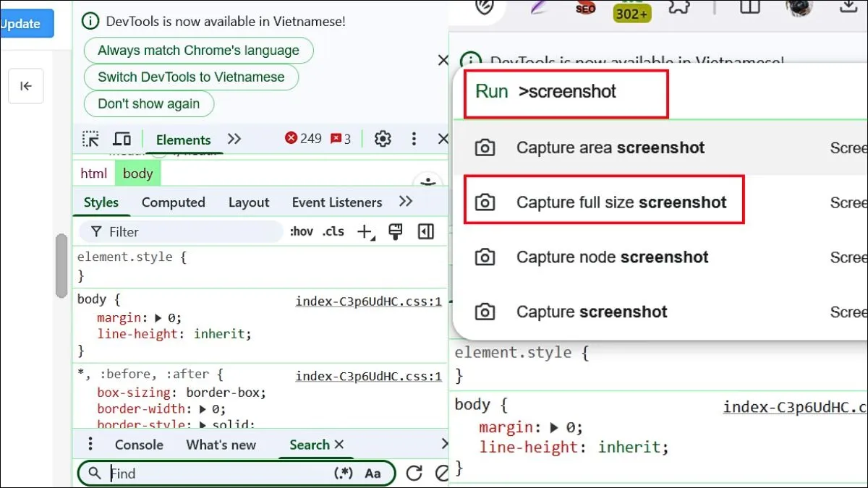Click the camera icon beside Capture area screenshot
This screenshot has width=868, height=488.
point(485,147)
